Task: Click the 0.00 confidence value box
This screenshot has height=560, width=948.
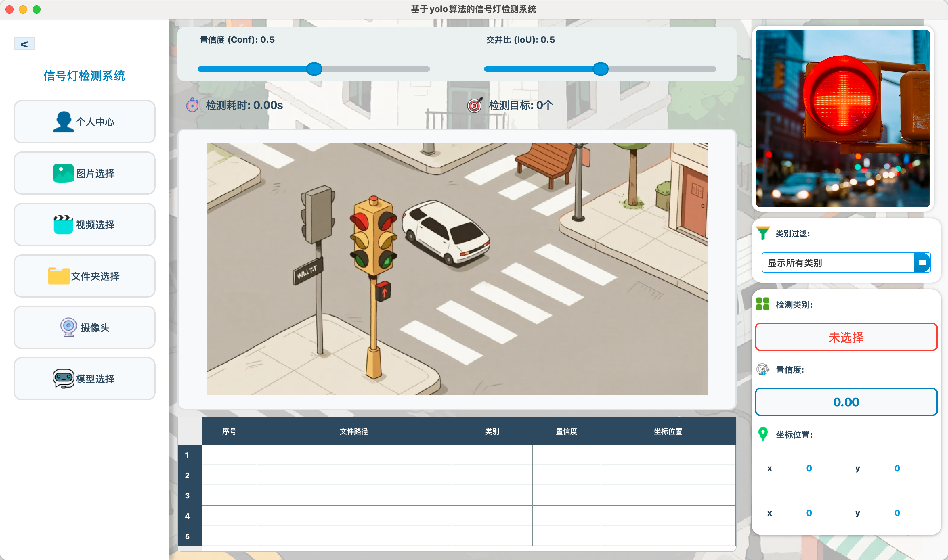Action: coord(846,402)
